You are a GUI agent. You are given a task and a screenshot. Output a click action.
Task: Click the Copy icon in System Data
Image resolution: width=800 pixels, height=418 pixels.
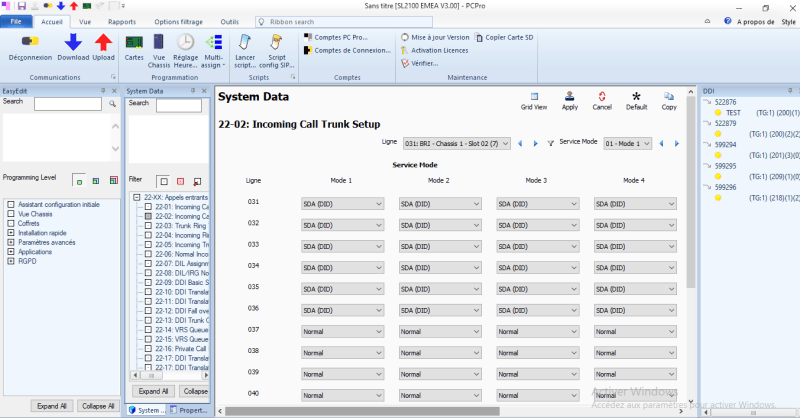[669, 96]
